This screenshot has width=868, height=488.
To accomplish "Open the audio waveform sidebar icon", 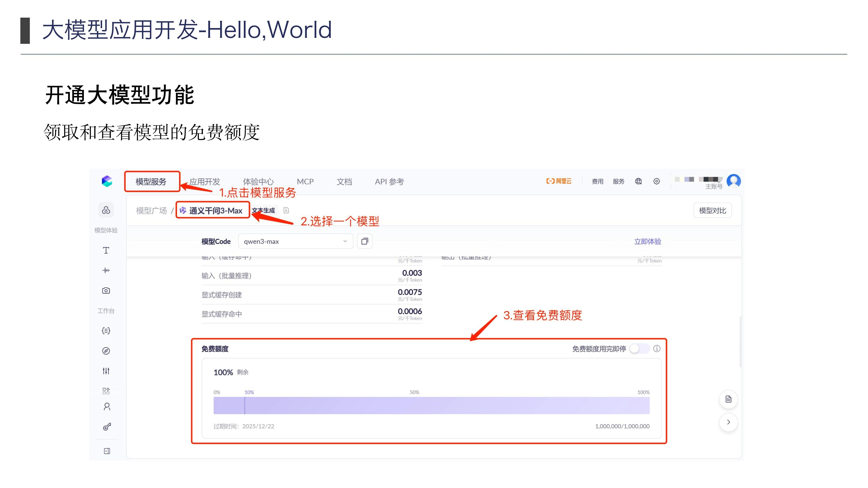I will (106, 270).
